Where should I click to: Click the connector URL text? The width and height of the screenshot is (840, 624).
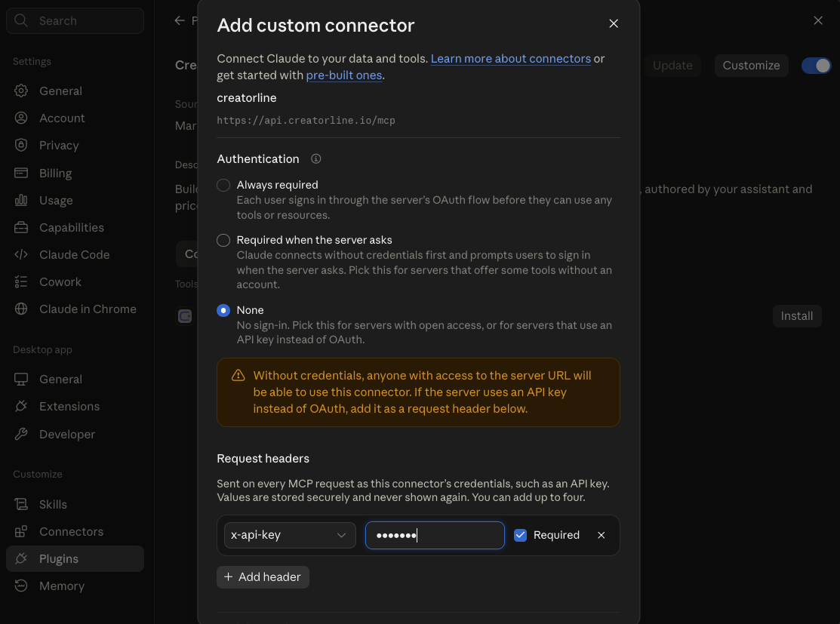[x=306, y=121]
